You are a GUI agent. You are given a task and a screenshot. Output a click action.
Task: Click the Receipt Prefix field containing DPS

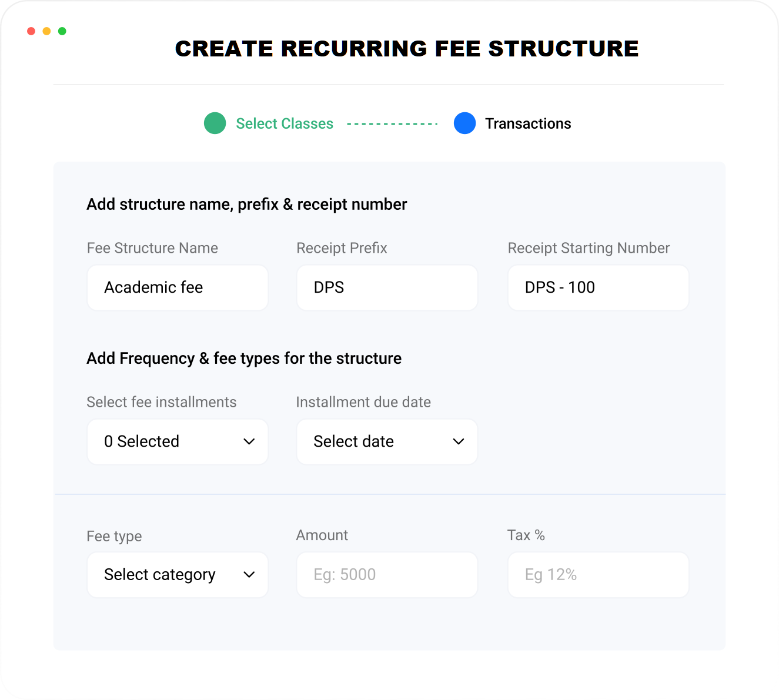pyautogui.click(x=386, y=287)
